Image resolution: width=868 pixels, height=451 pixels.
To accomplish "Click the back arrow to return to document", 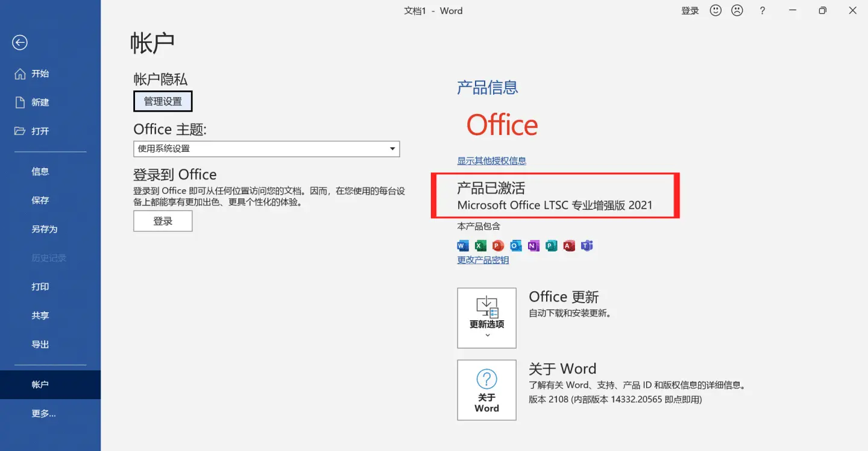I will [x=20, y=42].
